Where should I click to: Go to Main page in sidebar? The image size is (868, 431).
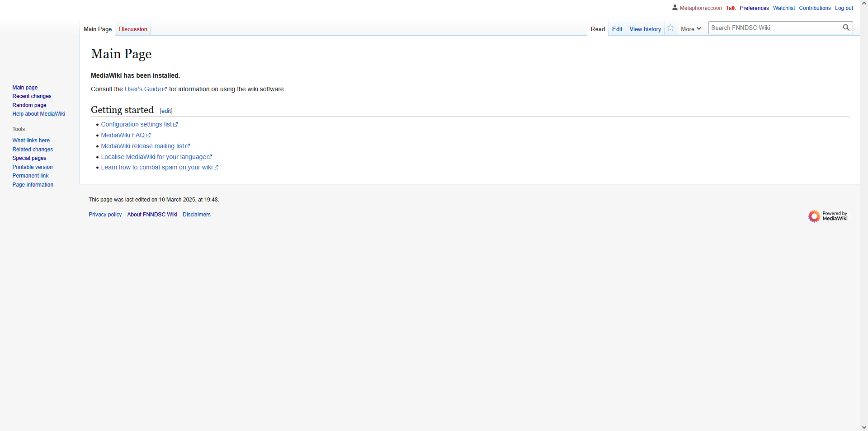pos(25,88)
